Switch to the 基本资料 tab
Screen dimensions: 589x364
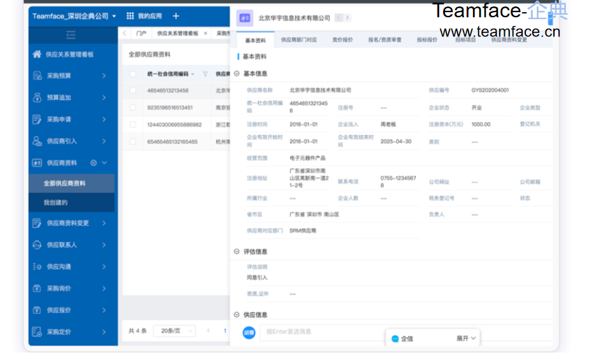(256, 41)
